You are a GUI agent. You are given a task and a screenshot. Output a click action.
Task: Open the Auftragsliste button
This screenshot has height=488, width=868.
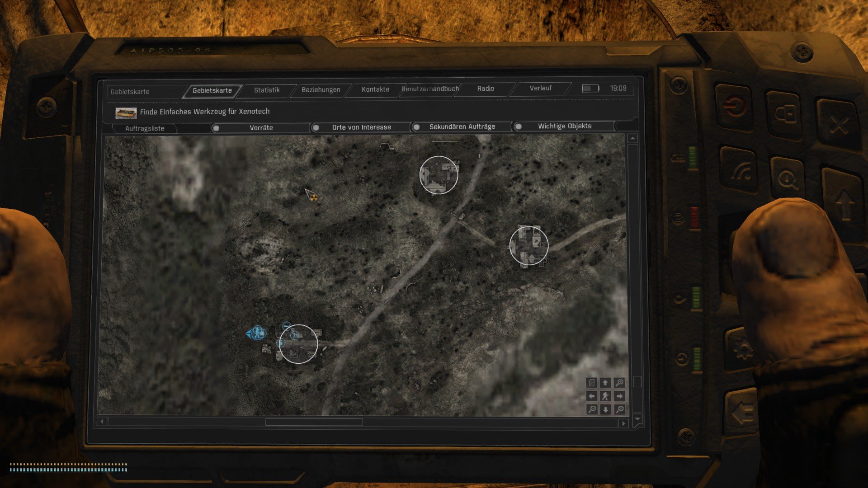point(145,128)
